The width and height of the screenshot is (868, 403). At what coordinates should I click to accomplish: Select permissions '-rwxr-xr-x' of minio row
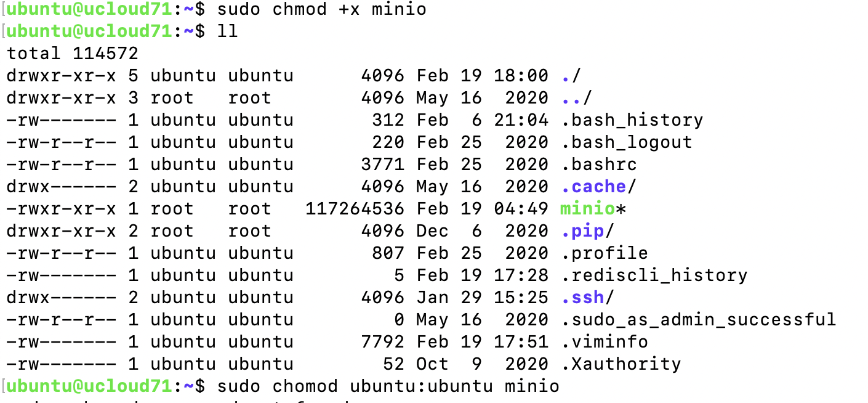[62, 209]
